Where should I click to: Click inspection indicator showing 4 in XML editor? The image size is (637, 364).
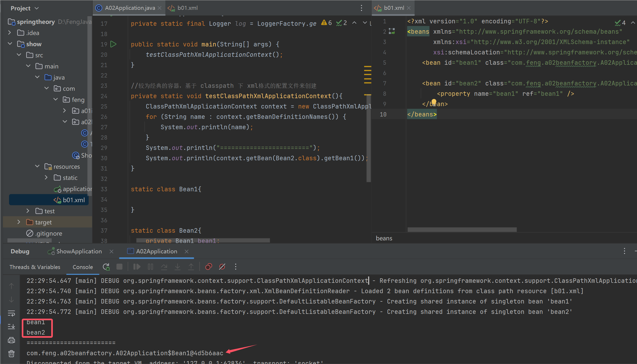[x=620, y=23]
